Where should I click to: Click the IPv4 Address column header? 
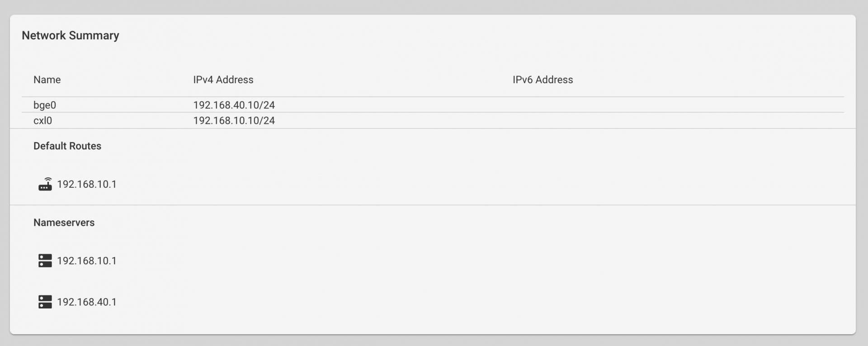pos(223,80)
